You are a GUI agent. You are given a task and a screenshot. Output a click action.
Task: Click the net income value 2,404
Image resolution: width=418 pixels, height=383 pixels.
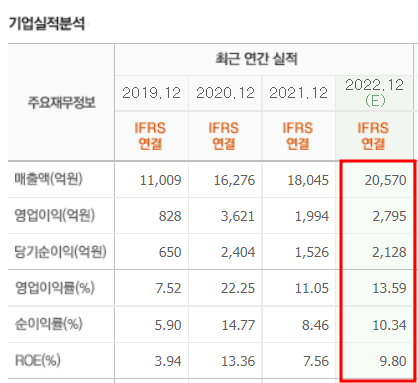pyautogui.click(x=238, y=252)
